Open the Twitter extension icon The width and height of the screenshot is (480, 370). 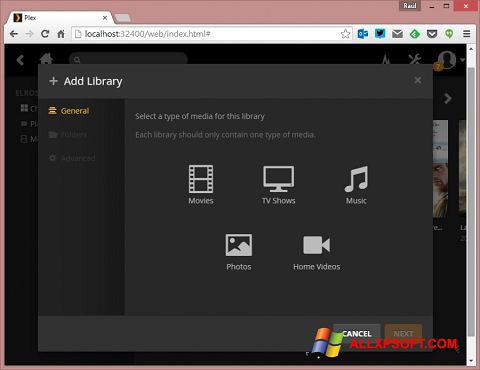[x=380, y=34]
